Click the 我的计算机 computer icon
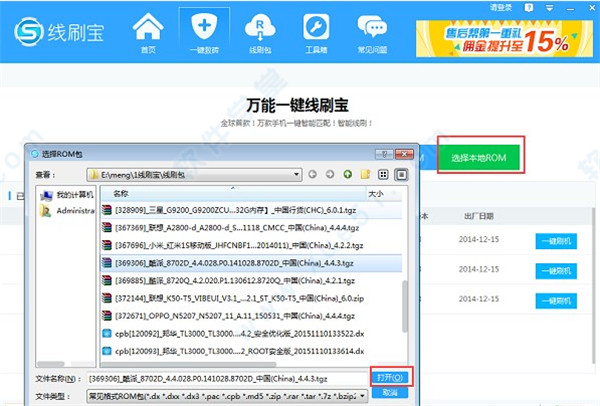Screen dimensions: 600x406 [x=46, y=196]
